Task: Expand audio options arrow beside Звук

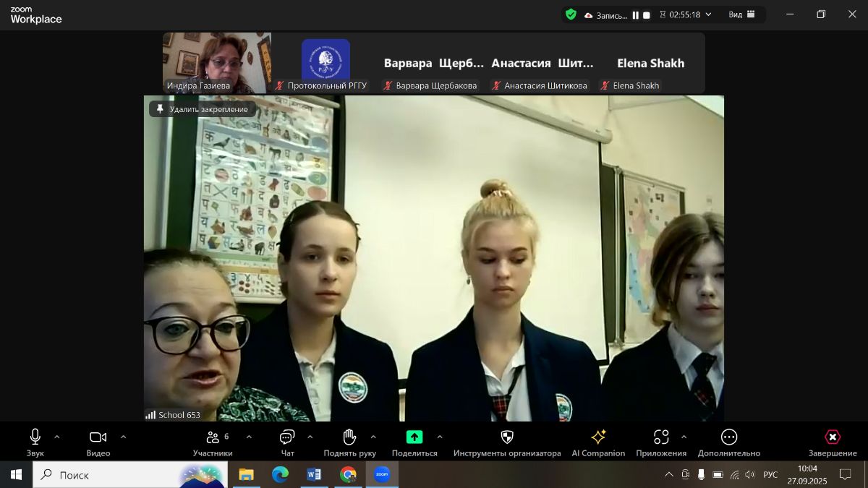Action: [57, 437]
